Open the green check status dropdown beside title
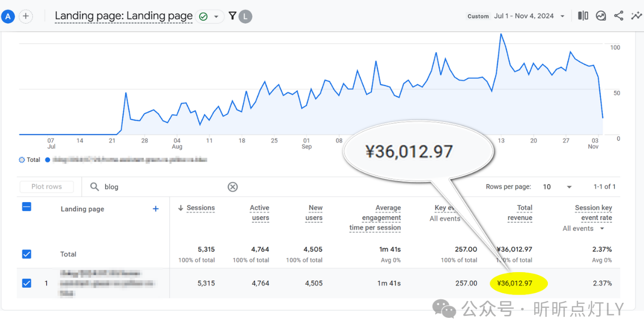 click(209, 17)
